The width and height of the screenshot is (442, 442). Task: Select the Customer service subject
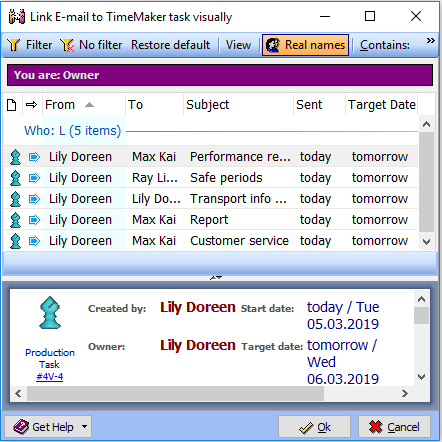239,241
